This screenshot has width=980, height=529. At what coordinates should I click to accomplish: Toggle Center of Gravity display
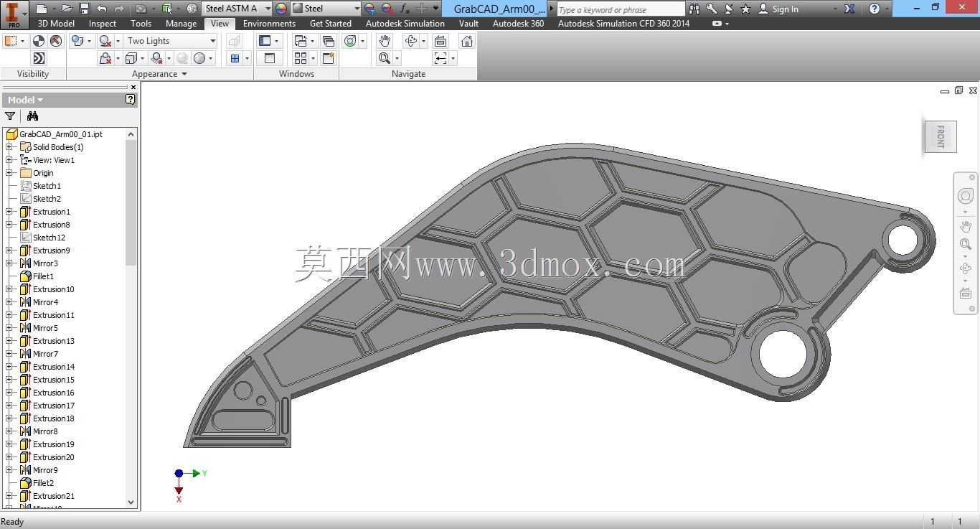pos(39,41)
